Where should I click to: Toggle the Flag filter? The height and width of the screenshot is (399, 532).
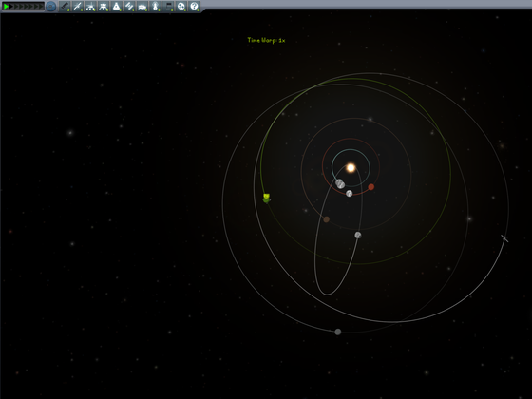tap(168, 6)
